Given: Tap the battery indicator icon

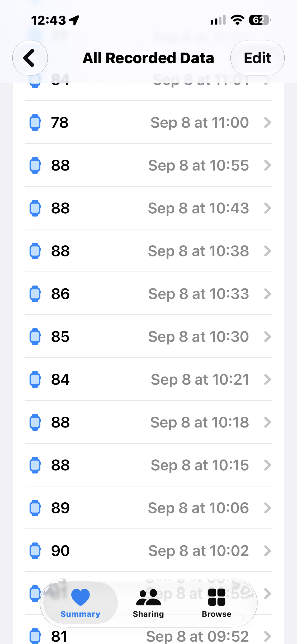Looking at the screenshot, I should (x=260, y=20).
